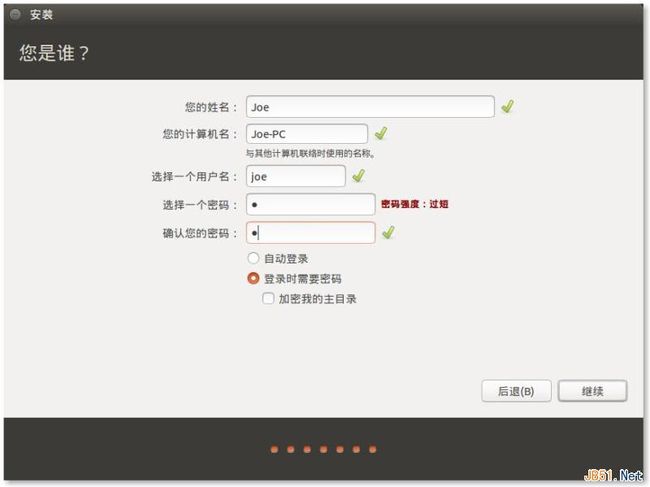Select the 自动登录 radio option
The height and width of the screenshot is (487, 650).
click(x=253, y=259)
